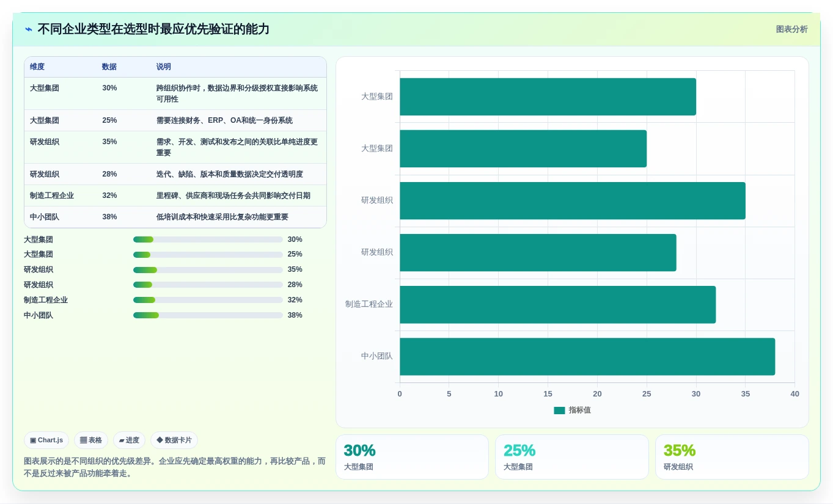
Task: Click the 30% progress bar for 大型集团
Action: (x=208, y=239)
